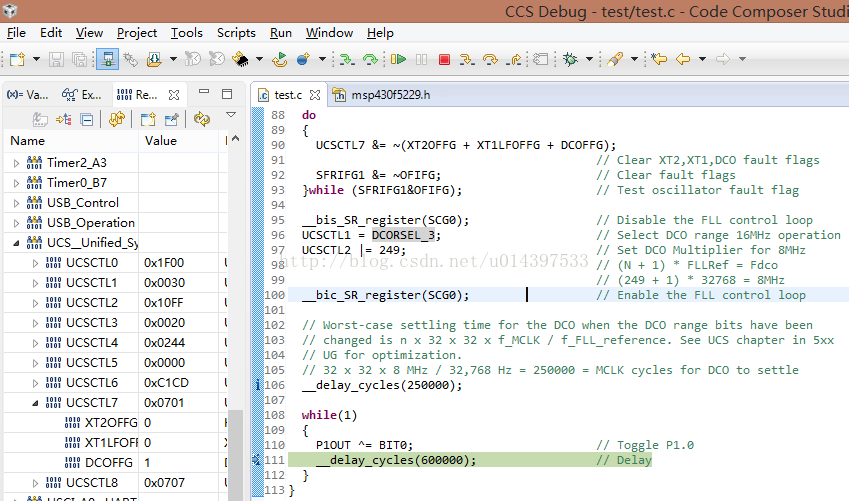Select the UCSCTL4 register row
The width and height of the screenshot is (849, 501).
(x=92, y=343)
